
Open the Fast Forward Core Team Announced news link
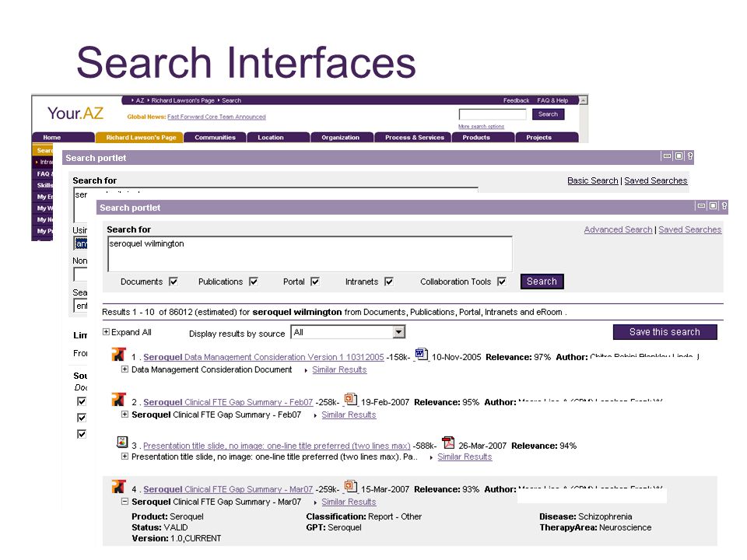(216, 117)
